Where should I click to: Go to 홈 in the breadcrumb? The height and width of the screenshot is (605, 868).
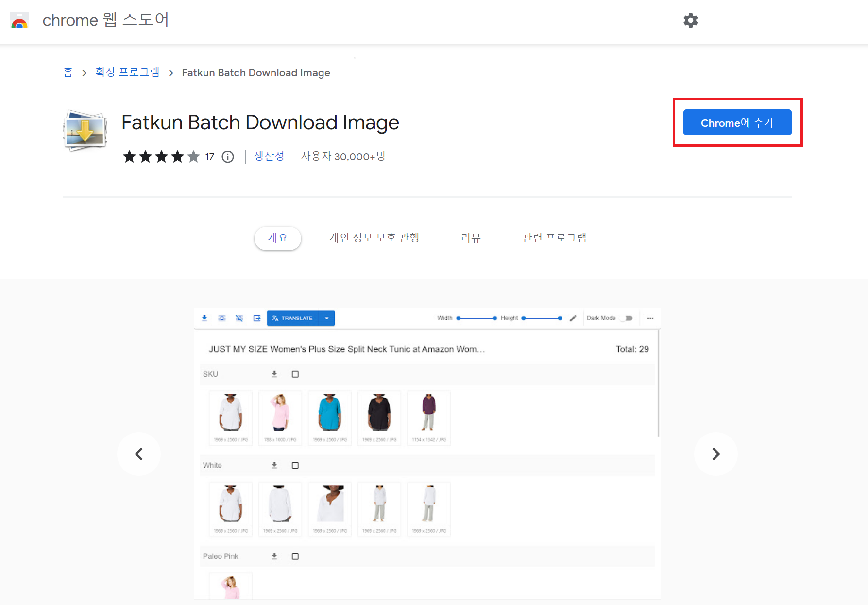(x=68, y=72)
